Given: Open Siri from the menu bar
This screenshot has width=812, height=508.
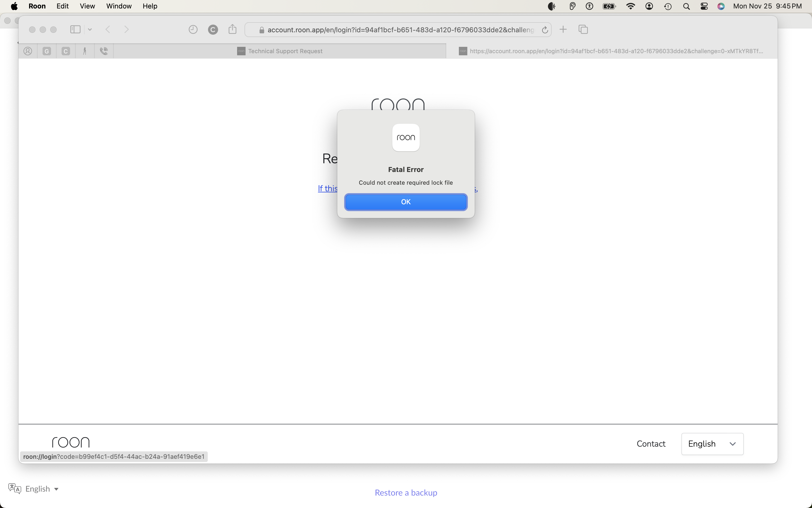Looking at the screenshot, I should (x=721, y=6).
